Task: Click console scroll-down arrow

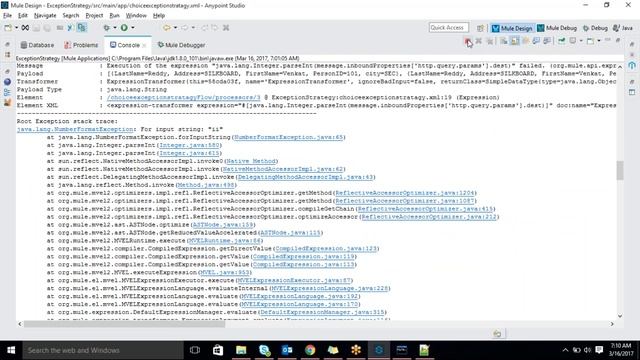Action: [620, 316]
